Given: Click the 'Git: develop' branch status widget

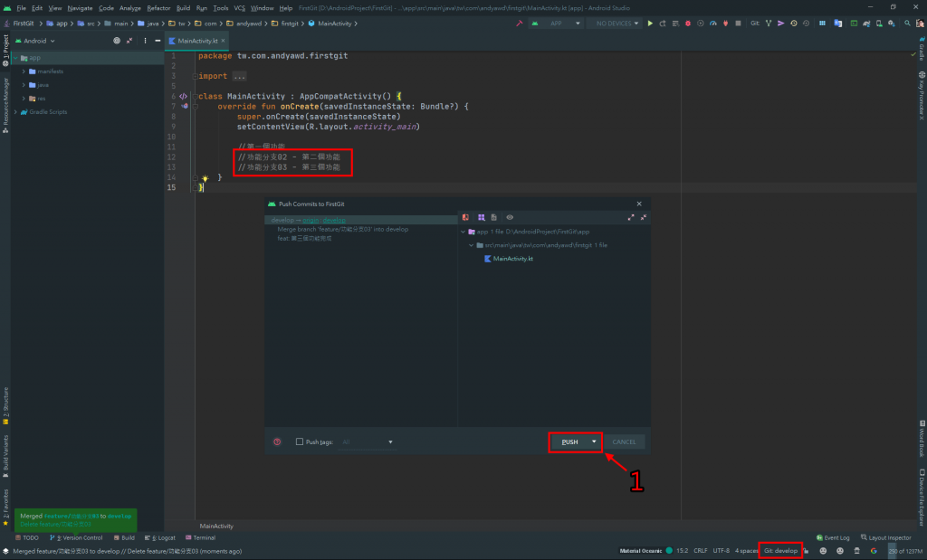Looking at the screenshot, I should [x=780, y=551].
